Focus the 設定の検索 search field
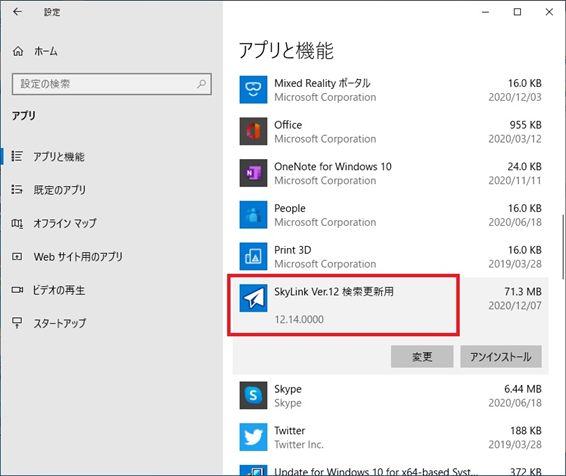The height and width of the screenshot is (476, 566). (x=112, y=84)
